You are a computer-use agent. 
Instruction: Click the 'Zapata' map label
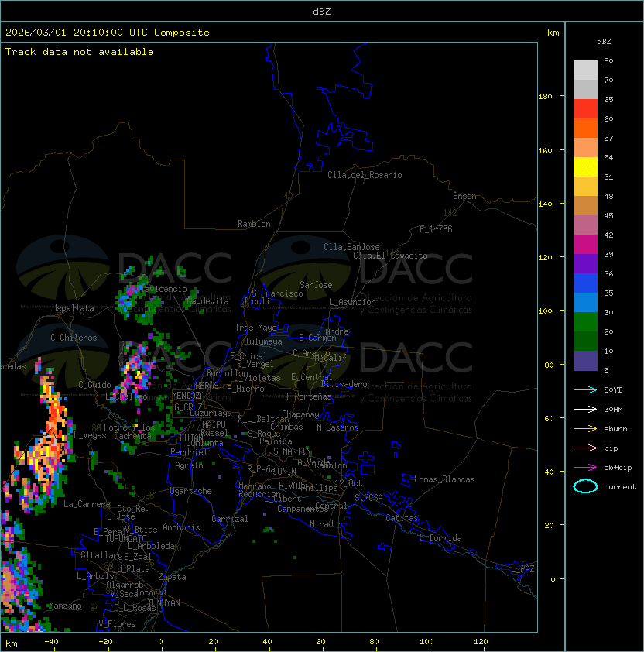click(x=172, y=577)
